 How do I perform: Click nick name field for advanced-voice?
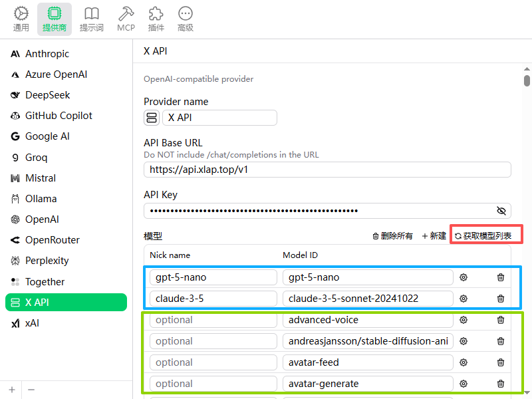pos(213,320)
